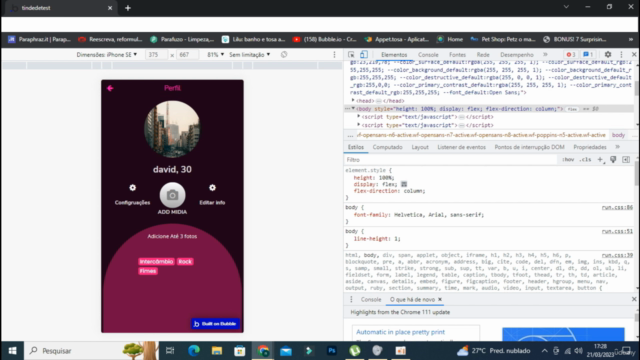Tap the ADD MIDIA camera button
The width and height of the screenshot is (640, 360).
(x=172, y=195)
